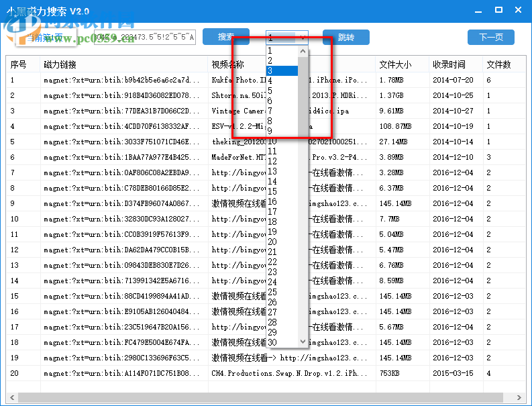Screen dimensions: 532x406
Task: Select page 10 in dropdown list
Action: pos(282,141)
